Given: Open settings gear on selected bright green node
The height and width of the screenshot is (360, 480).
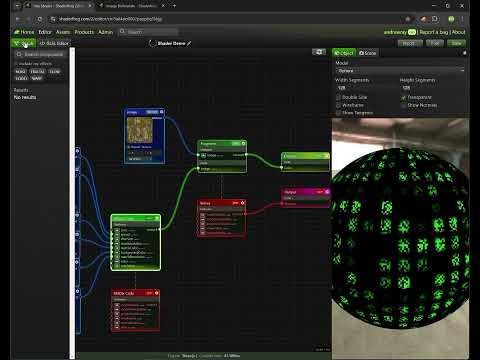Looking at the screenshot, I should click(157, 219).
